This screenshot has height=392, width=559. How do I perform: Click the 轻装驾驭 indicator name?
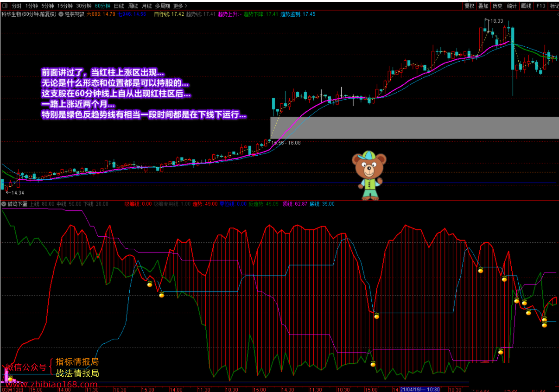click(x=75, y=14)
